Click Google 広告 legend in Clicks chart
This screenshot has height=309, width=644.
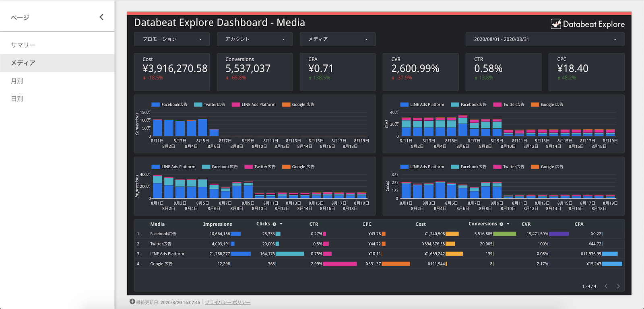(547, 167)
